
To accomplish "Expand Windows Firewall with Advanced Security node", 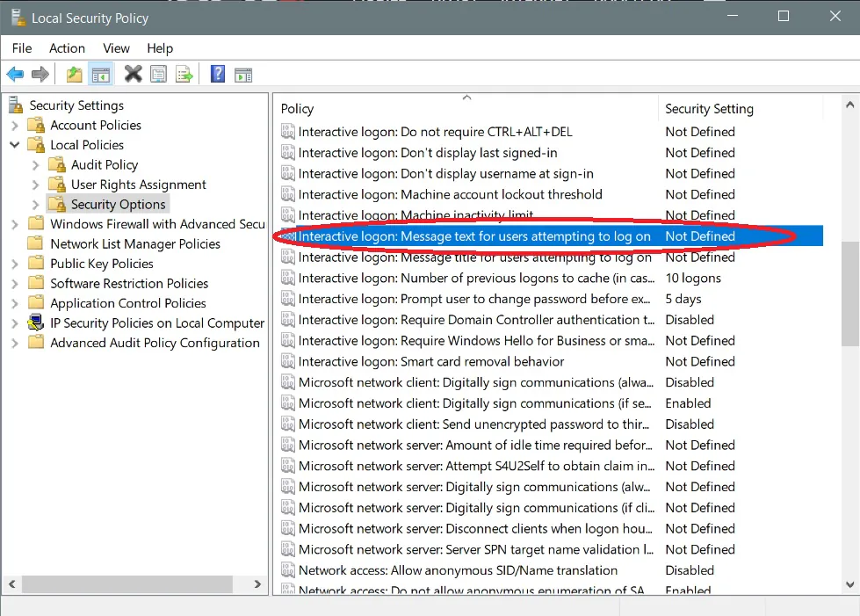I will [x=15, y=224].
